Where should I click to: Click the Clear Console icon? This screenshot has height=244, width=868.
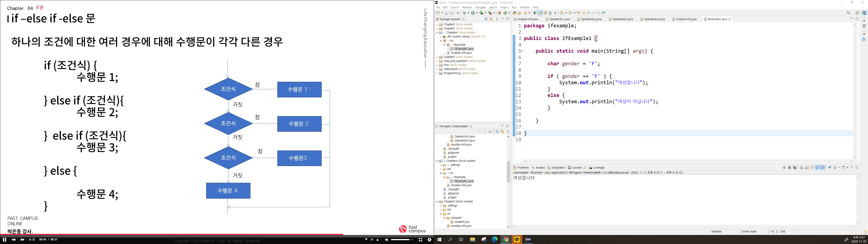802,168
